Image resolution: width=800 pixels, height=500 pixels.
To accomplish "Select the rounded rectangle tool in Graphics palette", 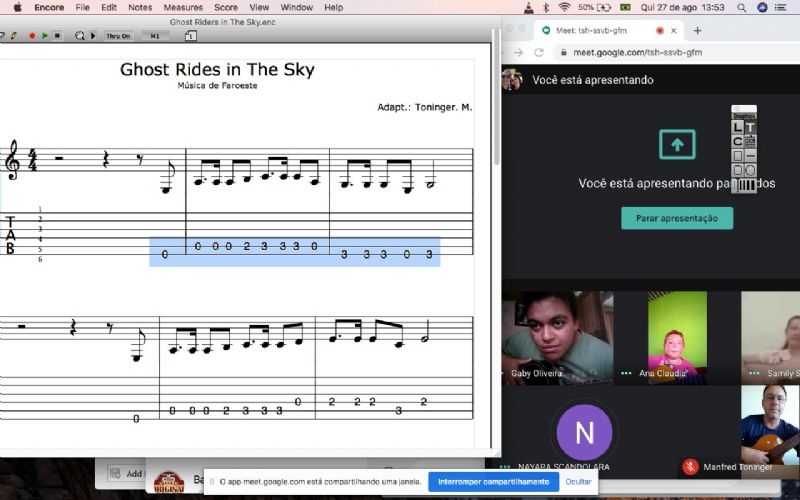I will pos(738,170).
